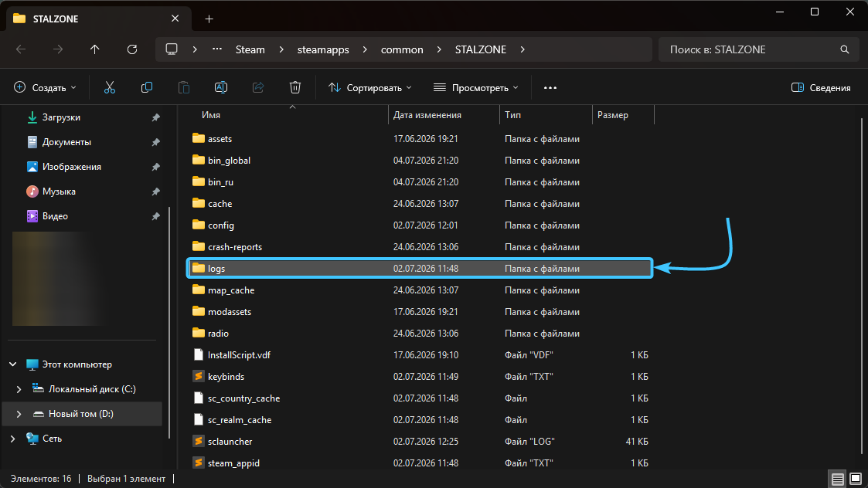Switch to details list view icon
This screenshot has width=868, height=488.
838,479
